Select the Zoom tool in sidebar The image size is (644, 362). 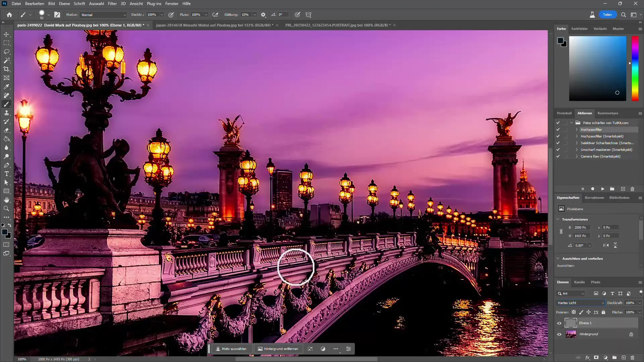click(7, 208)
